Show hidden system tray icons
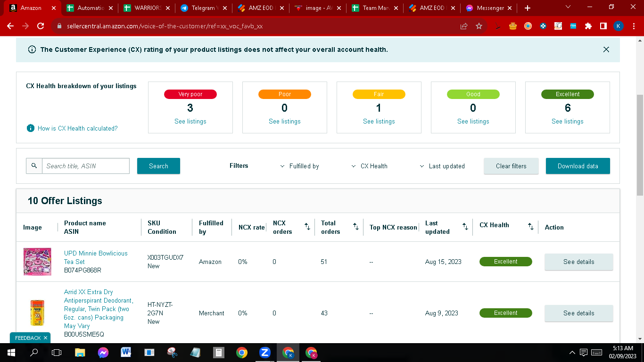Image resolution: width=644 pixels, height=362 pixels. tap(572, 353)
